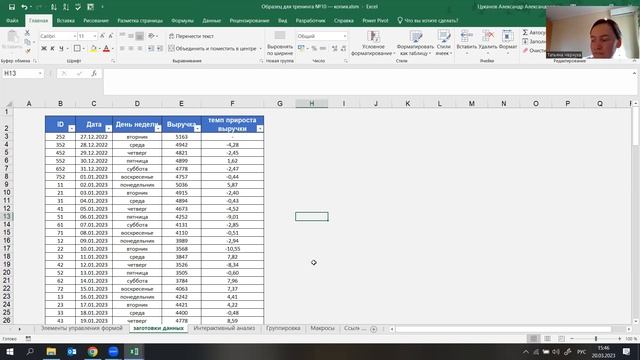
Task: Increase indent in alignment group
Action: pyautogui.click(x=159, y=49)
